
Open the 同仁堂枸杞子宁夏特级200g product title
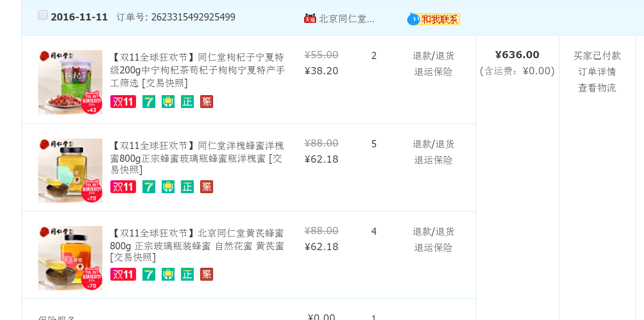point(197,70)
